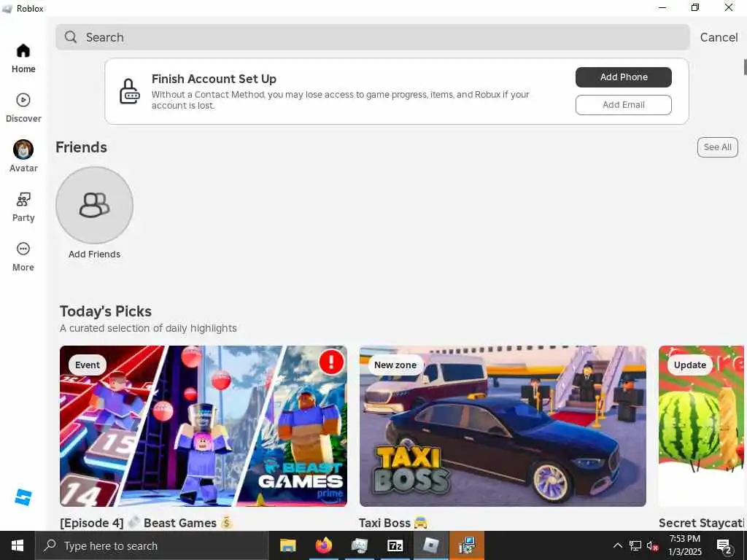Open the Avatar page
The width and height of the screenshot is (747, 560).
pos(23,157)
